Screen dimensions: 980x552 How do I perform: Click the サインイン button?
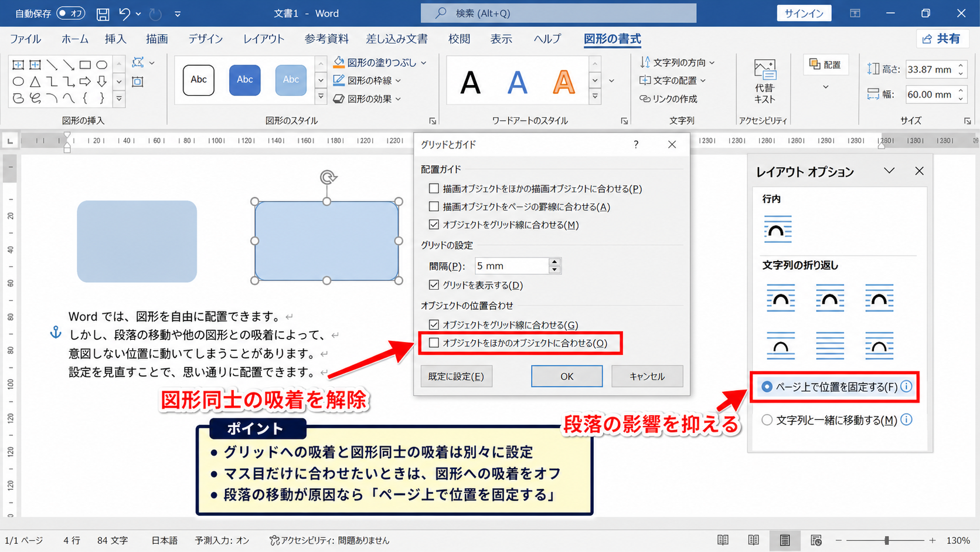click(804, 13)
